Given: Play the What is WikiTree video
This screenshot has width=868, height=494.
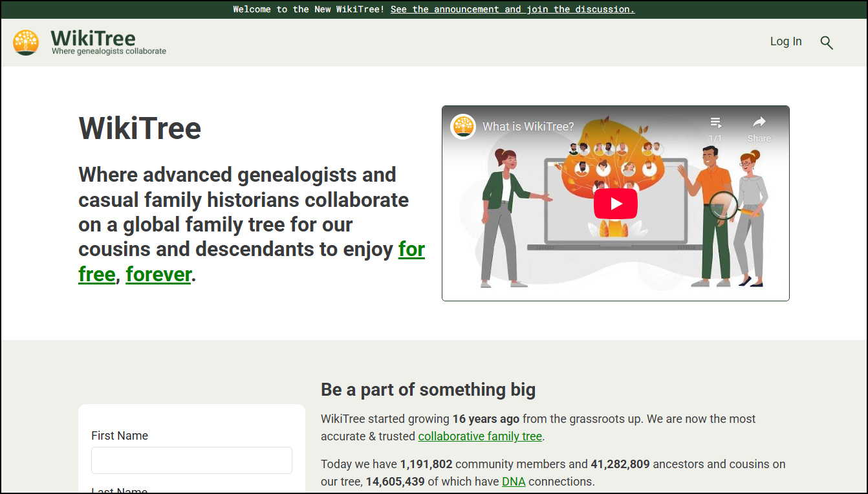Looking at the screenshot, I should (x=615, y=204).
